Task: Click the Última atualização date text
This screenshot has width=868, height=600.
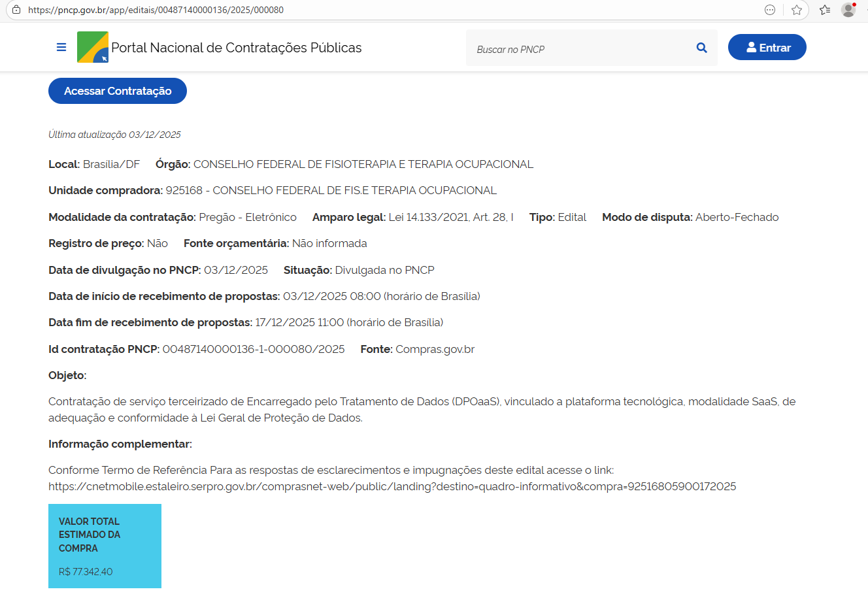Action: point(114,135)
